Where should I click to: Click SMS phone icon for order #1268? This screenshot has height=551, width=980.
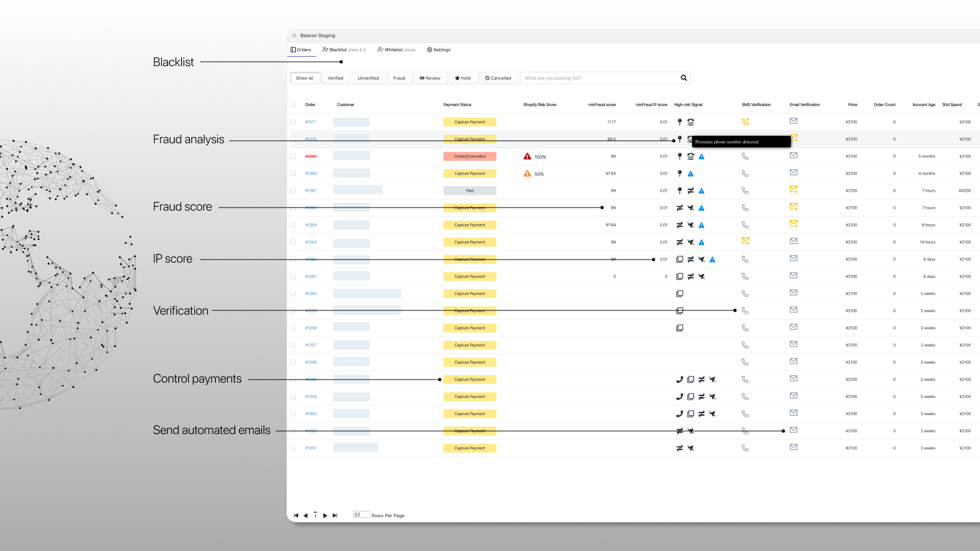[x=745, y=173]
